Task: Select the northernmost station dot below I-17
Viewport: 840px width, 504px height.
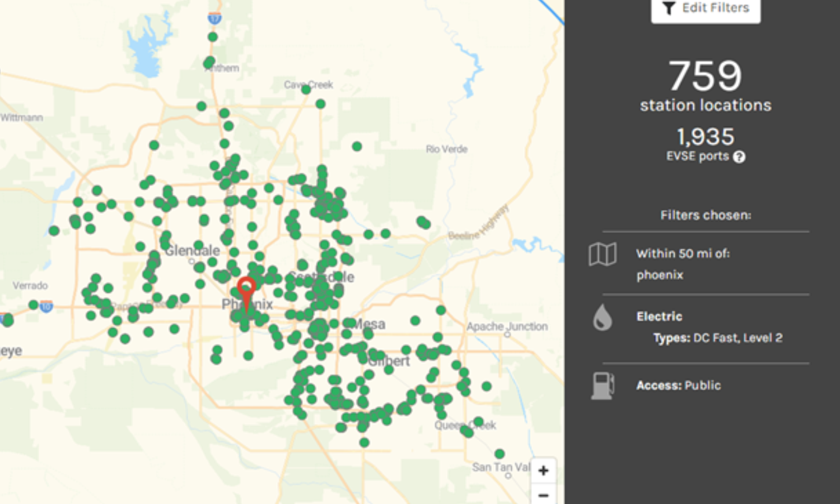Action: coord(213,37)
